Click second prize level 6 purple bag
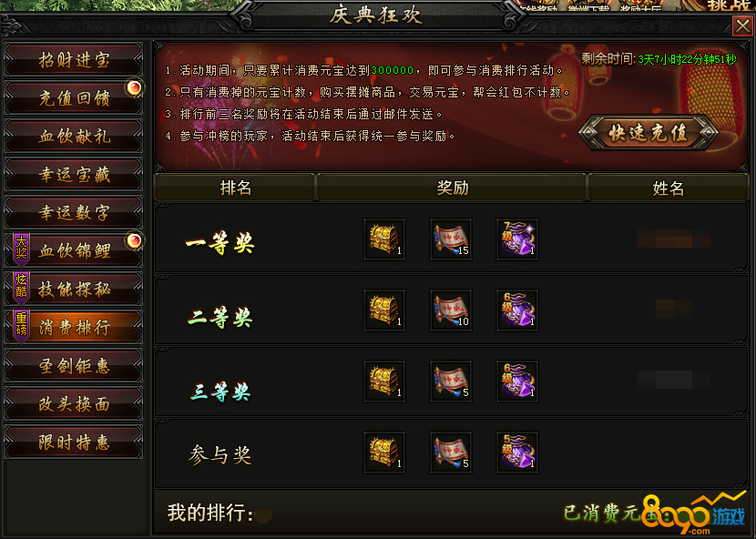 (x=517, y=310)
